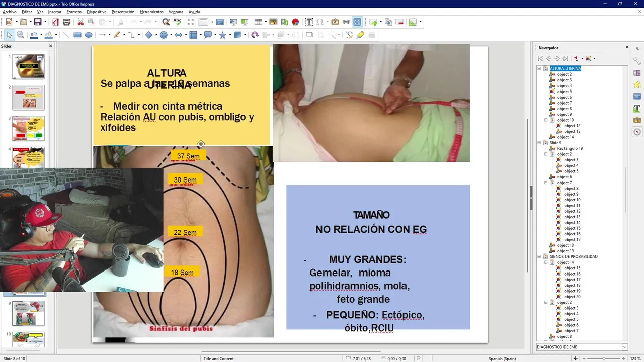Screen dimensions: 644x362
Task: Insert table icon in toolbar
Action: point(258,22)
